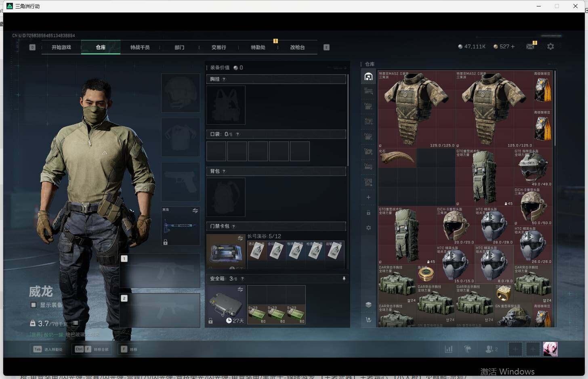Click the 47,111K currency balance
The width and height of the screenshot is (588, 379).
(x=472, y=46)
